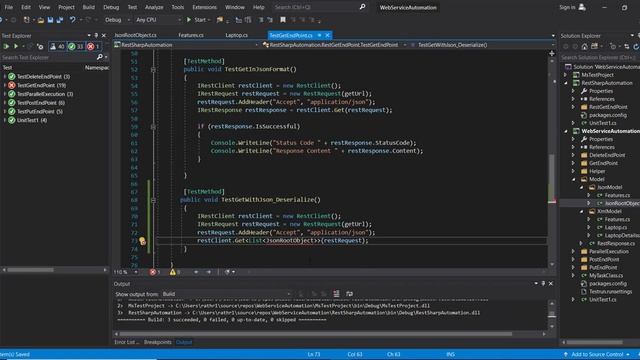The image size is (640, 360).
Task: Click Clear All icon in Output panel
Action: [x=336, y=294]
